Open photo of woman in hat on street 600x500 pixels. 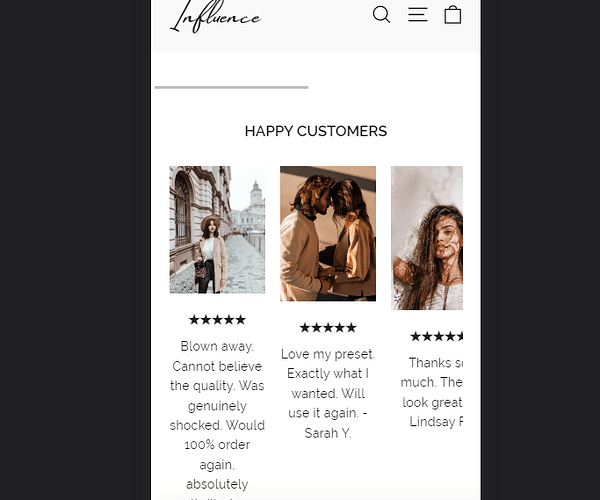(217, 230)
